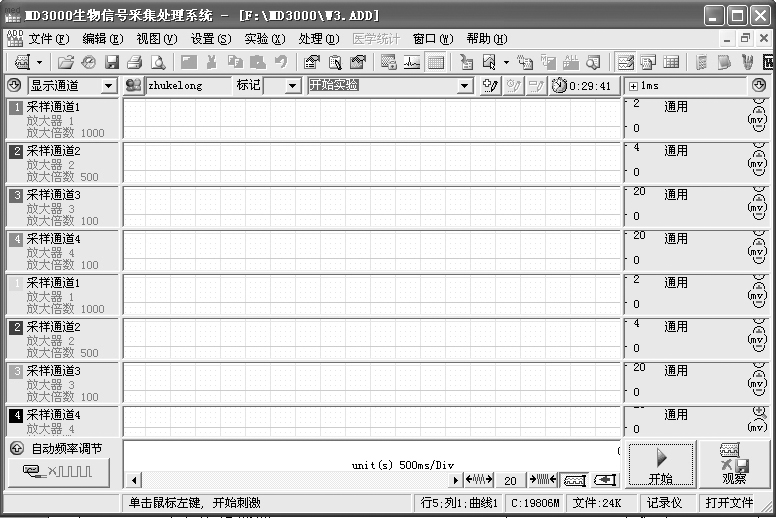776x518 pixels.
Task: Click the chart window icon right of separator
Action: point(648,62)
